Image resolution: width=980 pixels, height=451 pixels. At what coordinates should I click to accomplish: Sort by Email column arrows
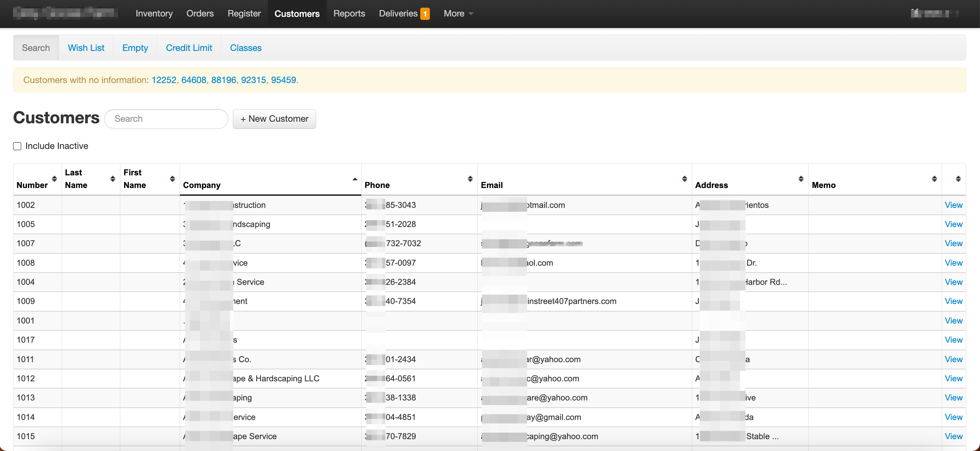(x=685, y=179)
